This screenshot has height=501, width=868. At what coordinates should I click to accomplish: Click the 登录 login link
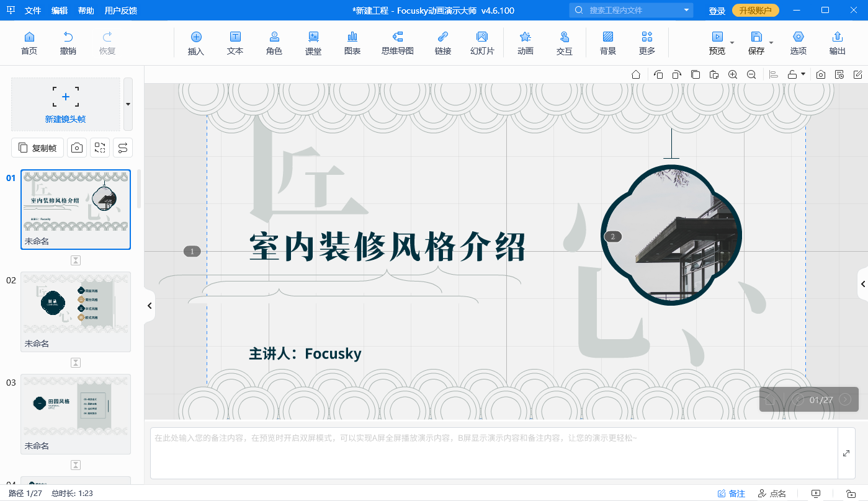717,11
